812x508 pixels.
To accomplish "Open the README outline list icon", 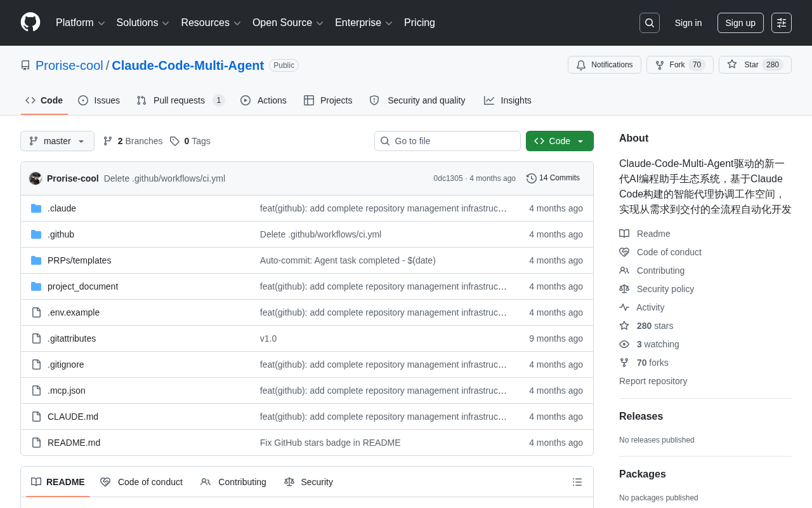I will pyautogui.click(x=577, y=482).
